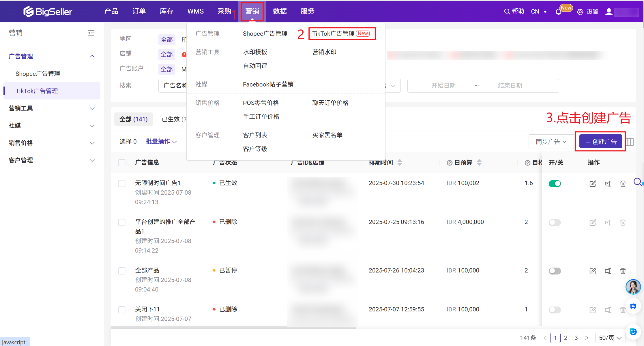Open Shopee广告管理 in the sidebar

coord(38,74)
